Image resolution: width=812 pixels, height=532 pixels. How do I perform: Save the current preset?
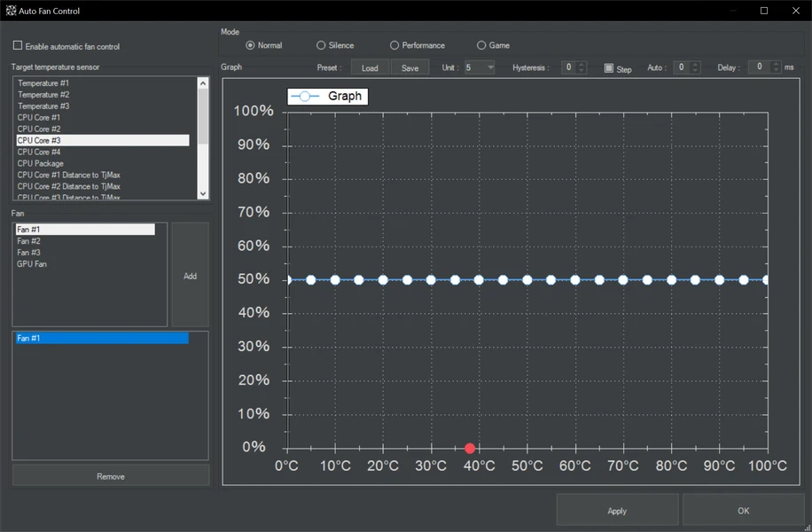pos(410,68)
